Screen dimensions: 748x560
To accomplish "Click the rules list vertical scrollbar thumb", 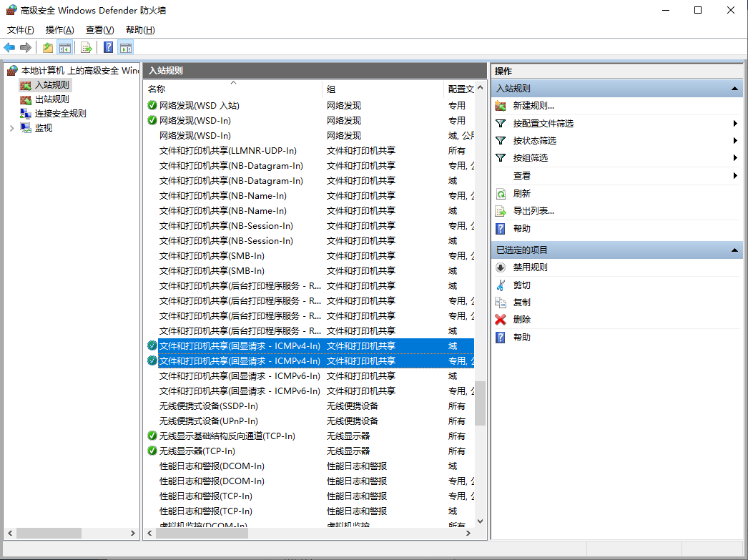I will pyautogui.click(x=481, y=403).
